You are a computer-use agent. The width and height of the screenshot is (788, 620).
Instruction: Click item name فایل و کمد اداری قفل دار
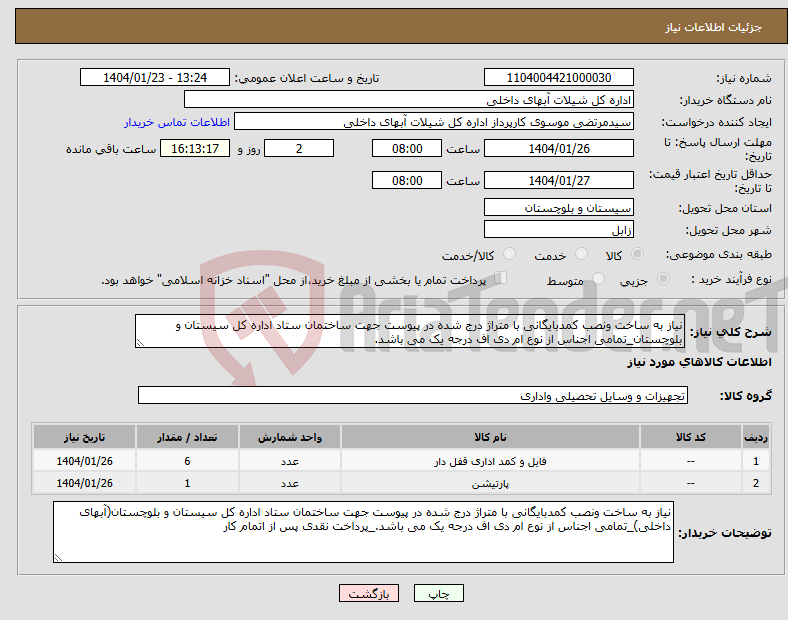click(490, 461)
